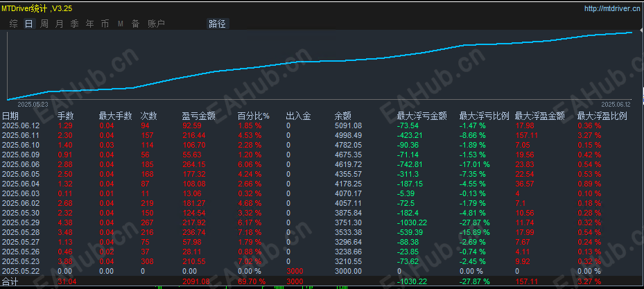
Task: Click the 合计 totals row label
Action: click(x=10, y=282)
